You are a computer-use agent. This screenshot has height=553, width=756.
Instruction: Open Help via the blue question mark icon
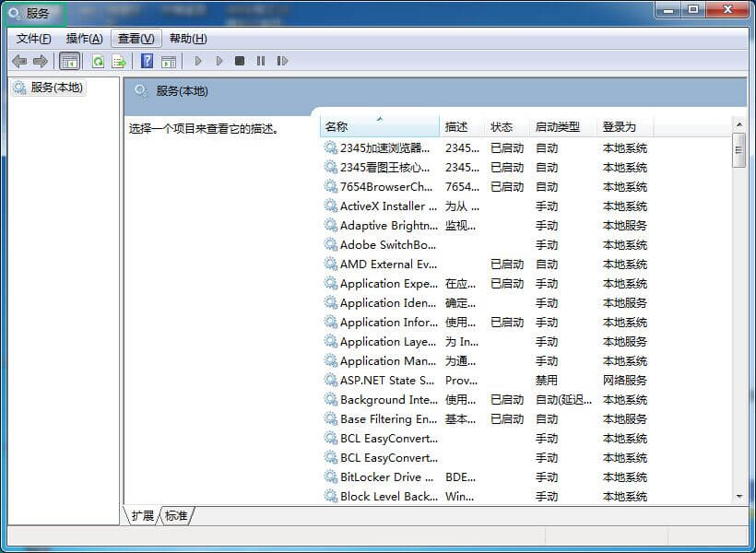(147, 62)
